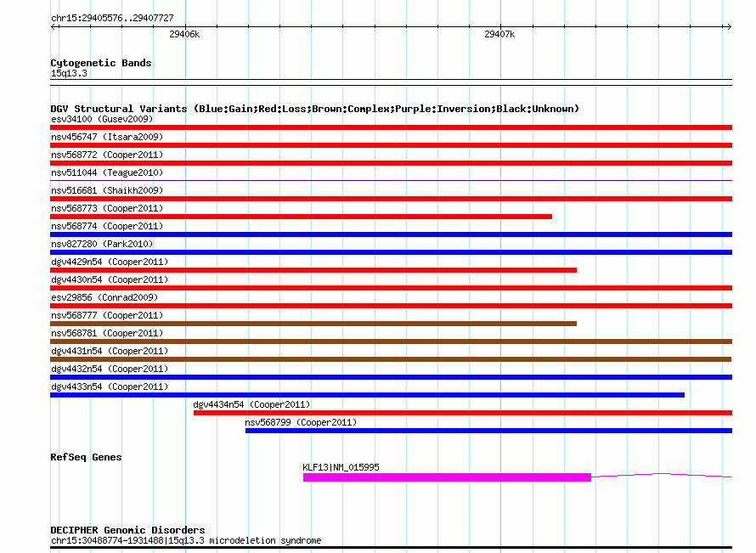Select the blue gain bar for dgv4433n54
This screenshot has width=756, height=553.
[x=368, y=395]
